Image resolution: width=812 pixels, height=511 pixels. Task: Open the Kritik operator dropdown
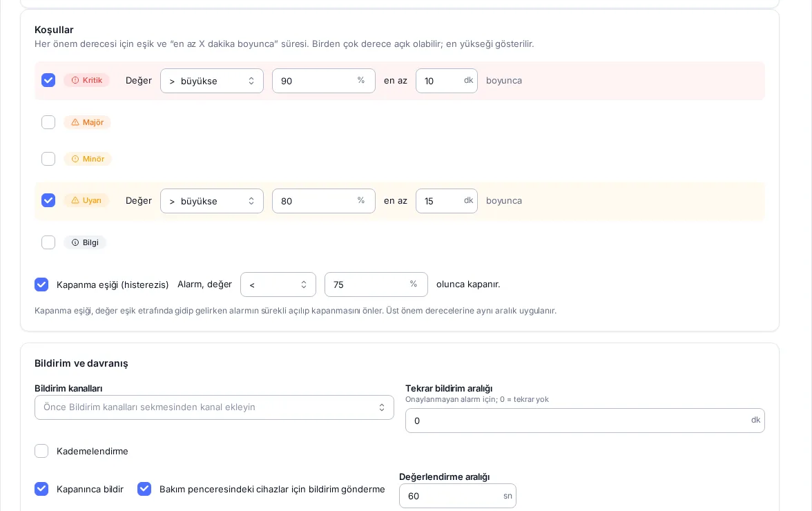coord(212,81)
